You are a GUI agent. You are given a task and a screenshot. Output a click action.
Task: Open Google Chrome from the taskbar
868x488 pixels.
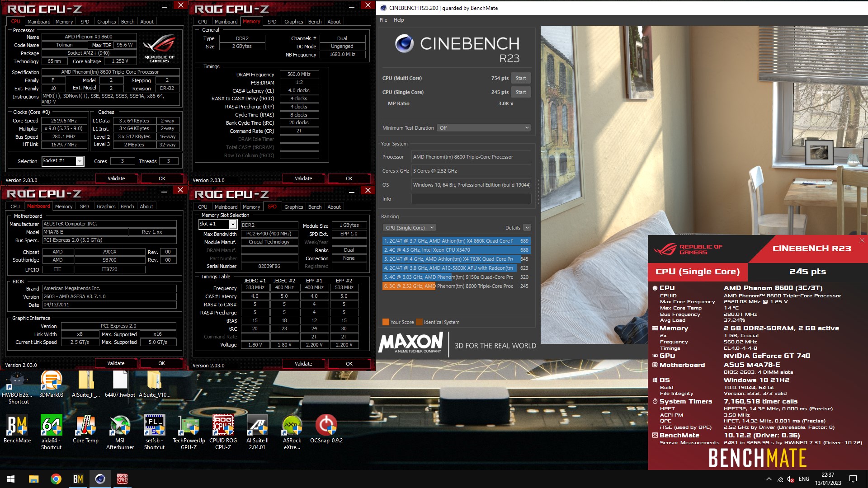(56, 479)
